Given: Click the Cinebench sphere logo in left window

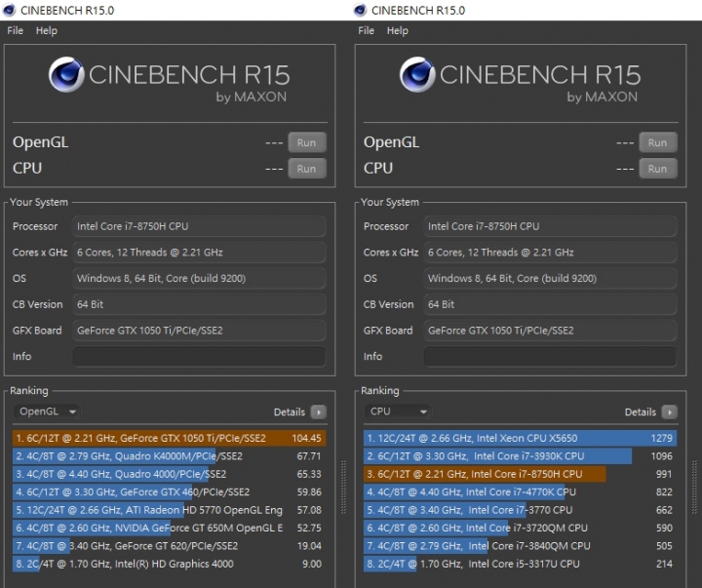Looking at the screenshot, I should pos(66,74).
